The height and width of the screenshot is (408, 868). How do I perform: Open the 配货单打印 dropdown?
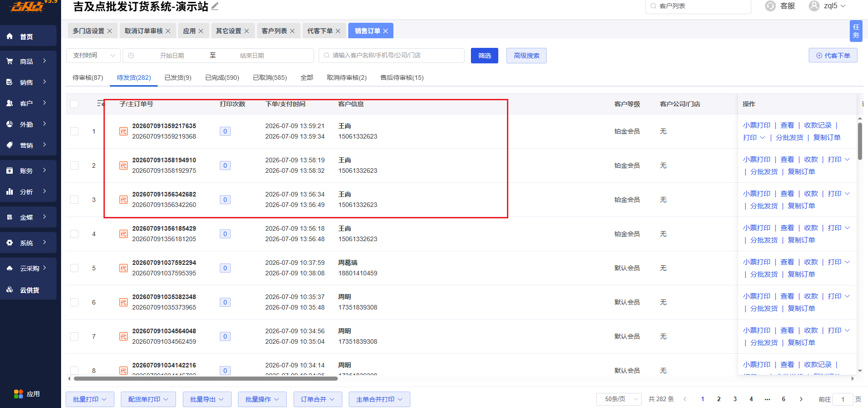pos(148,399)
